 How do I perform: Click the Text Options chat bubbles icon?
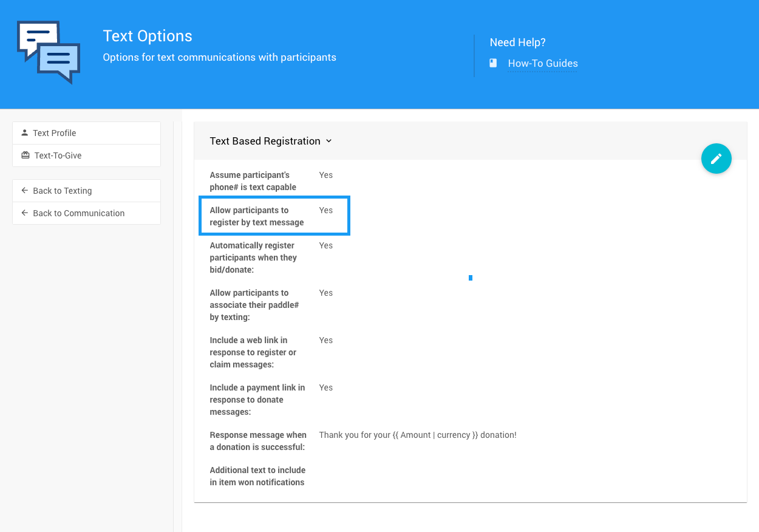coord(49,52)
